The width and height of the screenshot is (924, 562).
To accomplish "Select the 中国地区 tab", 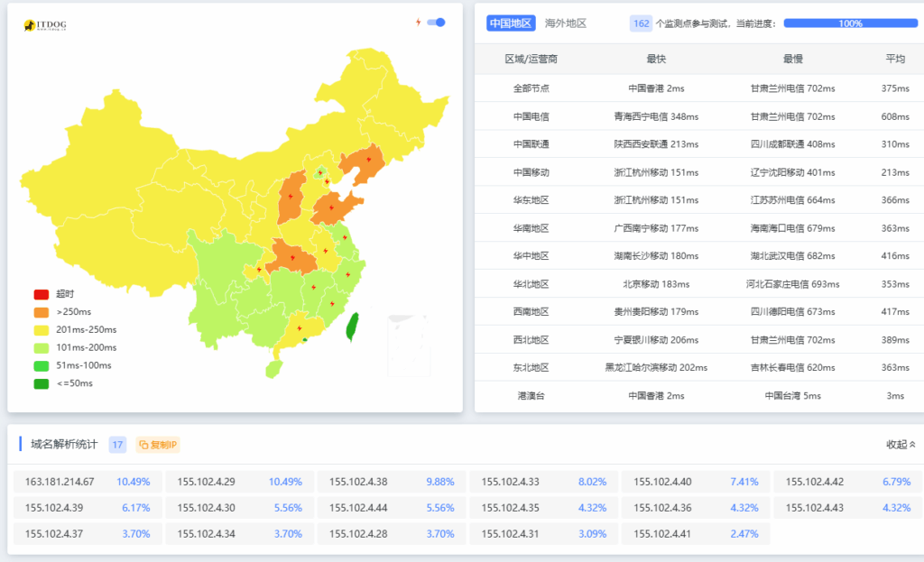I will click(512, 23).
